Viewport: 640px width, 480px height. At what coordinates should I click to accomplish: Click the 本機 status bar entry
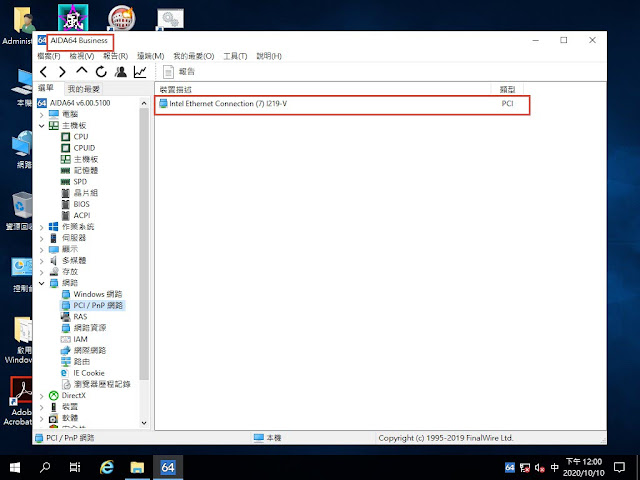click(x=268, y=438)
